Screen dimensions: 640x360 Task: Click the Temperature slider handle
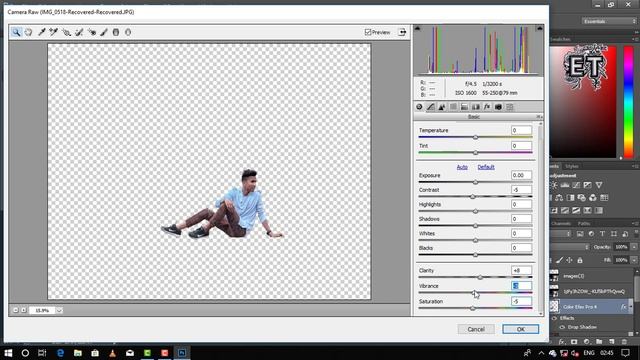(x=476, y=138)
